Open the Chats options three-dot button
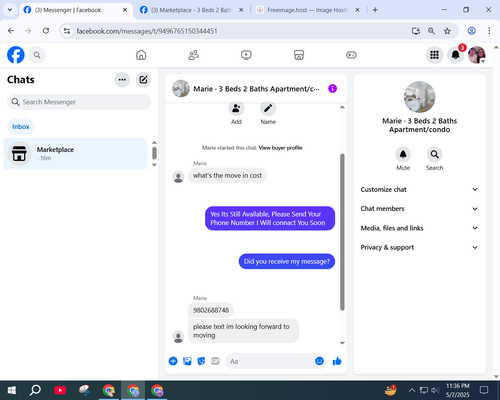500x400 pixels. tap(122, 80)
